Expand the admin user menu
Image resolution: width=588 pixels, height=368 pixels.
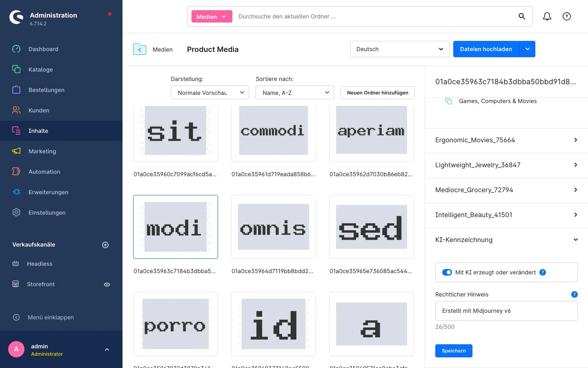click(107, 350)
